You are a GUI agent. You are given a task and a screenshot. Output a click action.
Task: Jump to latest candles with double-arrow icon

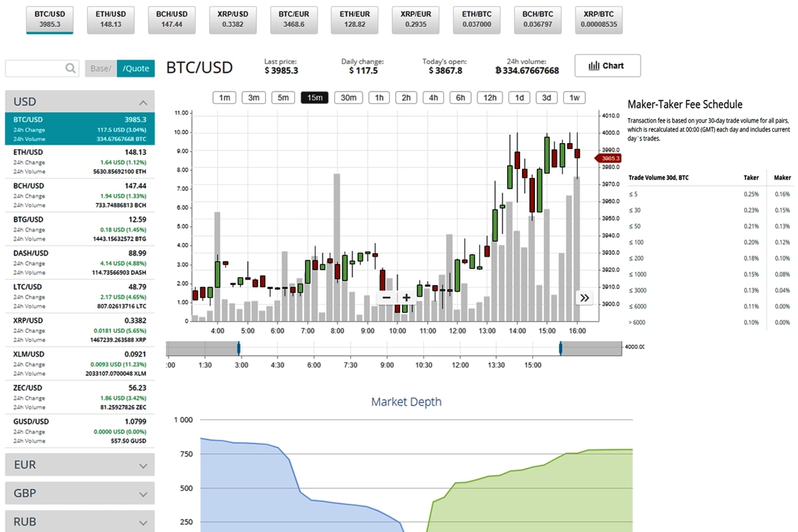pyautogui.click(x=585, y=298)
